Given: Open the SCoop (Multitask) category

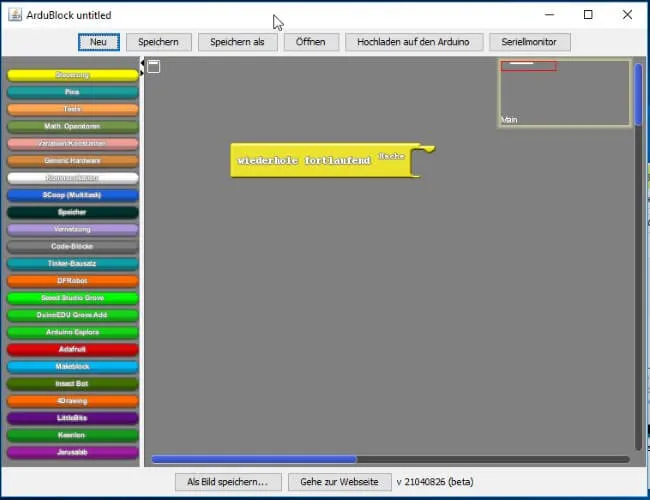Looking at the screenshot, I should 73,195.
